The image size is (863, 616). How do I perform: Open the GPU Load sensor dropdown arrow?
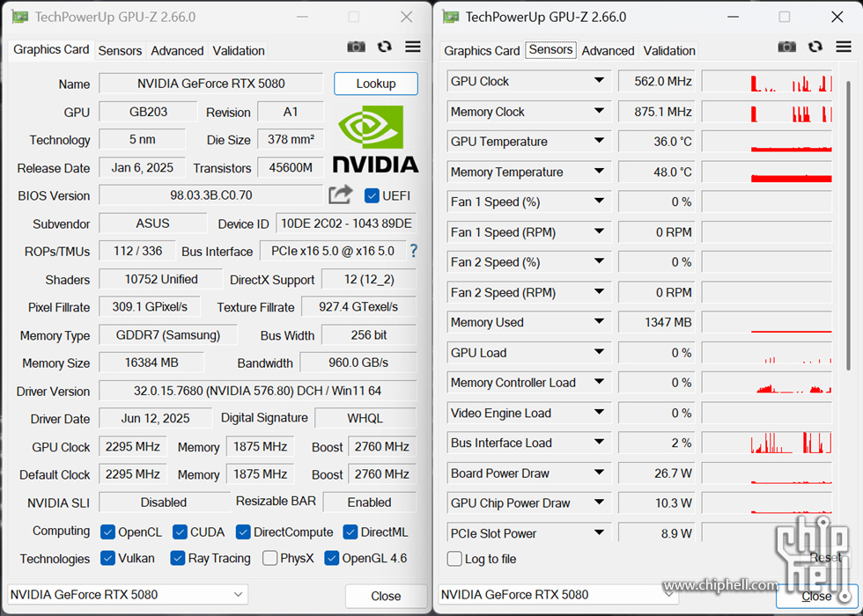(x=600, y=353)
